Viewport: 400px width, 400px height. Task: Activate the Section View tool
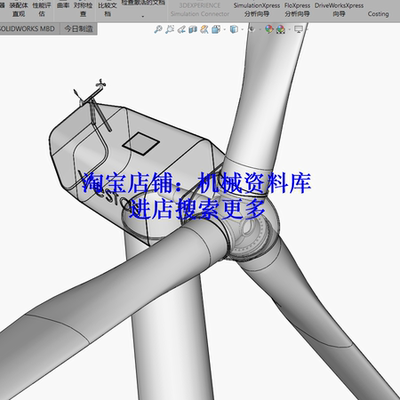pyautogui.click(x=193, y=29)
